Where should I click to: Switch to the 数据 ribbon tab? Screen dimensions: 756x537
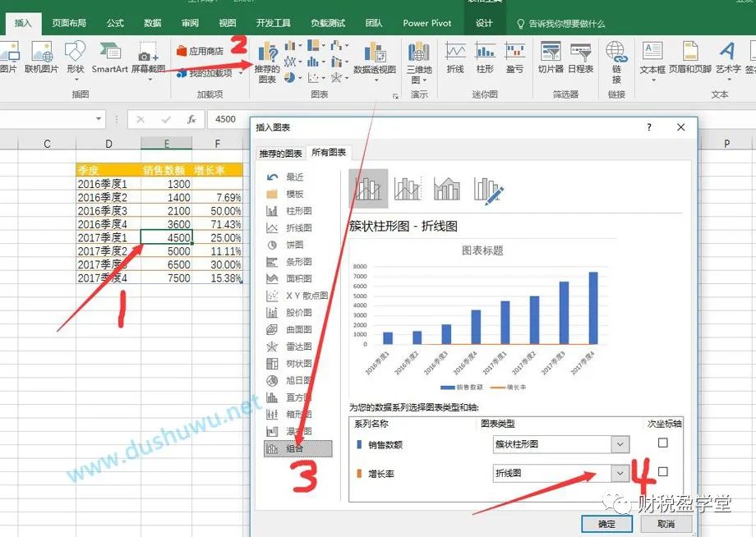point(152,23)
